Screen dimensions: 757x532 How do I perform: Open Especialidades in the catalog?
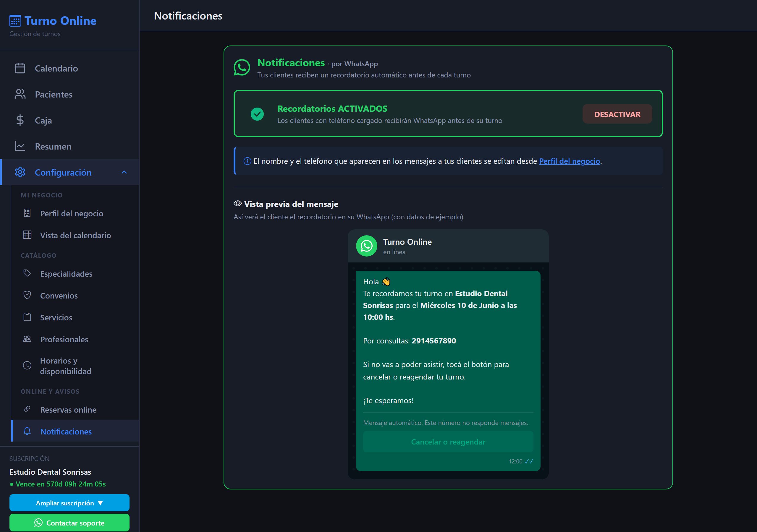75,274
